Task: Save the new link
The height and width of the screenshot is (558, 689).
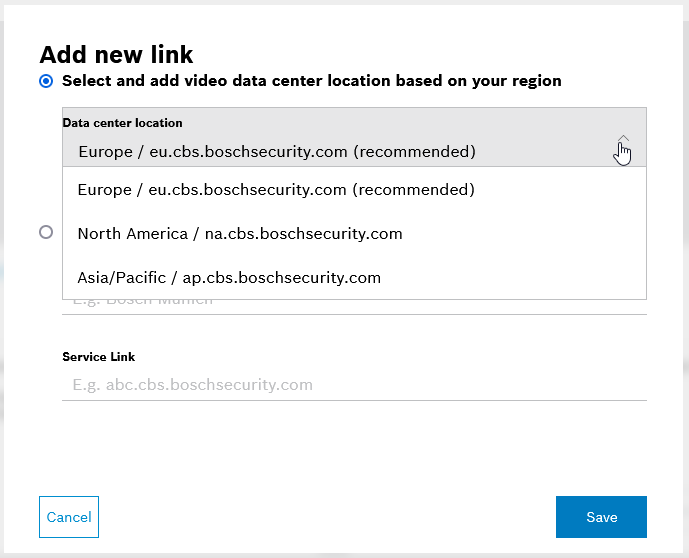Action: [601, 517]
